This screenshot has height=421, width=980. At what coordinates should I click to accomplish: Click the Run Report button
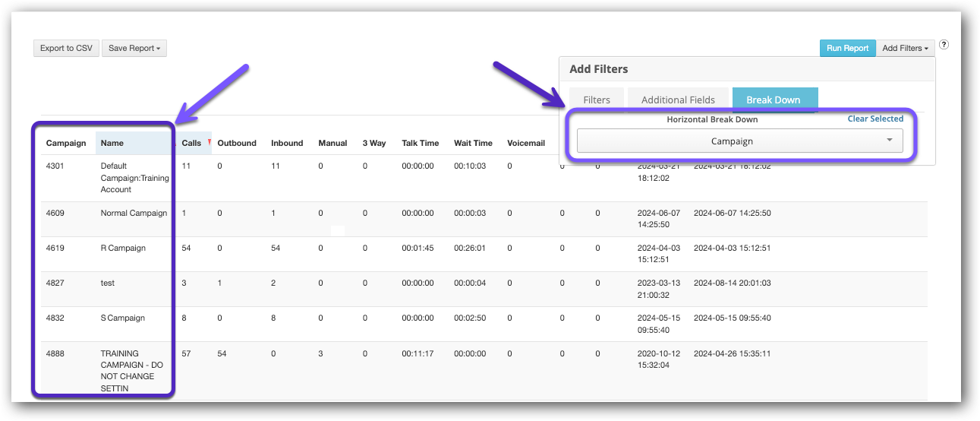[847, 49]
